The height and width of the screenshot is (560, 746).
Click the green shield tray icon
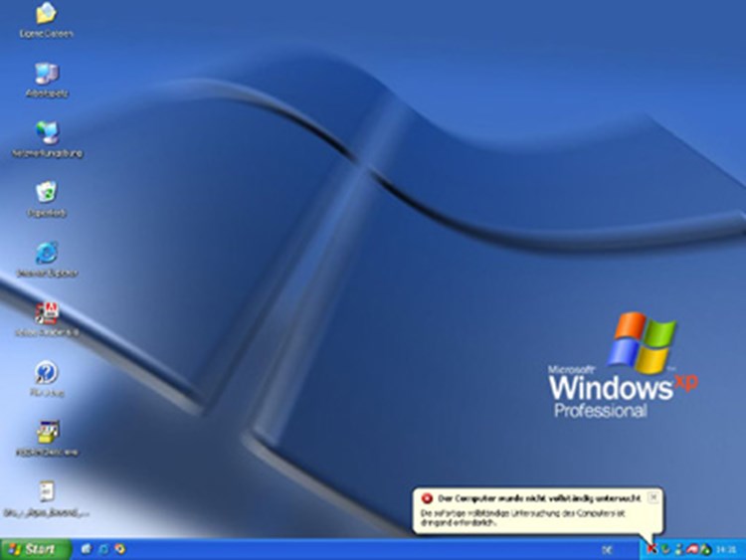coord(665,549)
